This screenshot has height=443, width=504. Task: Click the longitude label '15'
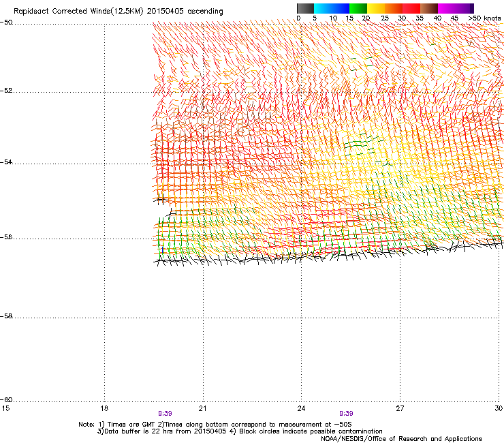(5, 408)
